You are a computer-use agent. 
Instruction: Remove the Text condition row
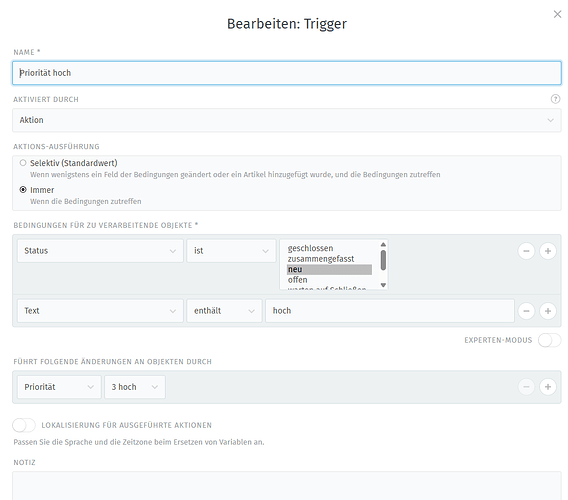coord(526,311)
